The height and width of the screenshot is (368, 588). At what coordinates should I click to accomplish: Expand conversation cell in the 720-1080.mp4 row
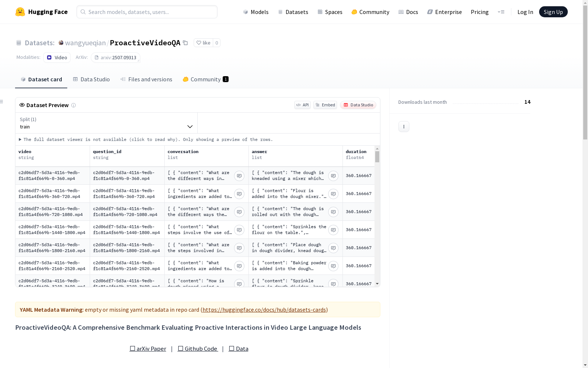[x=239, y=212]
